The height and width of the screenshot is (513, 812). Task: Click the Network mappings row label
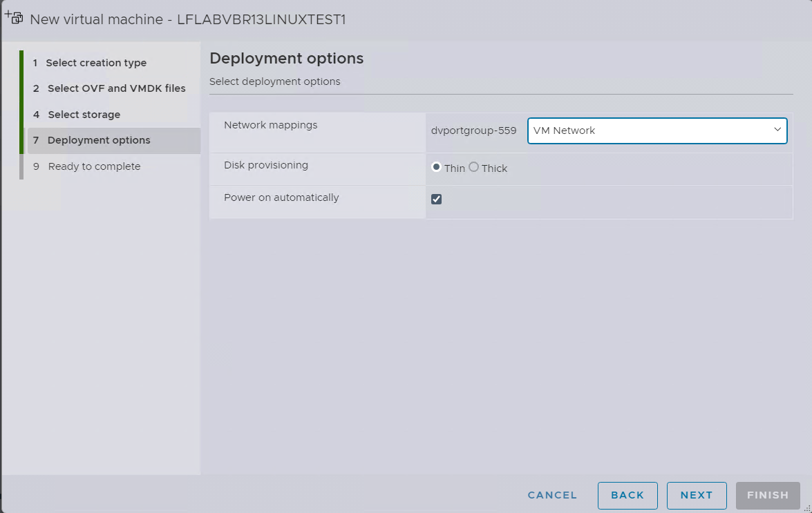270,124
